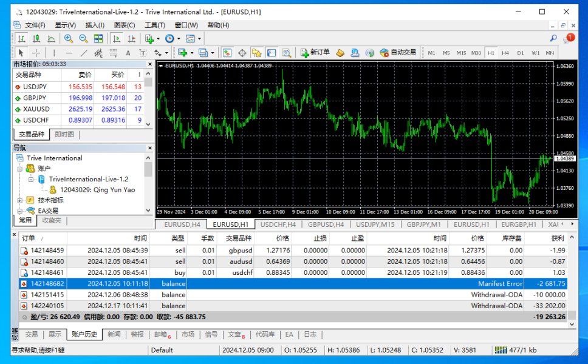Viewport: 588px width, 364px height.
Task: Toggle the chart shift button
Action: (131, 38)
